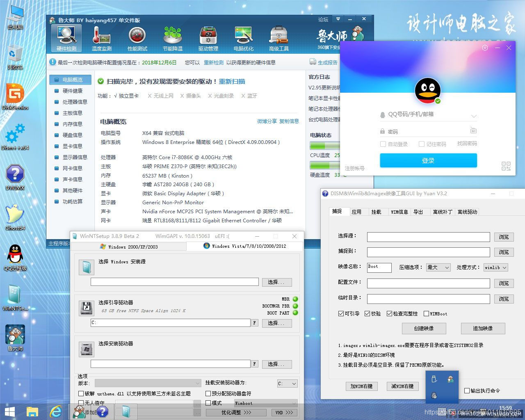525x420 pixels.
Task: Switch to 应用 tab in DISM GUI
Action: (356, 212)
